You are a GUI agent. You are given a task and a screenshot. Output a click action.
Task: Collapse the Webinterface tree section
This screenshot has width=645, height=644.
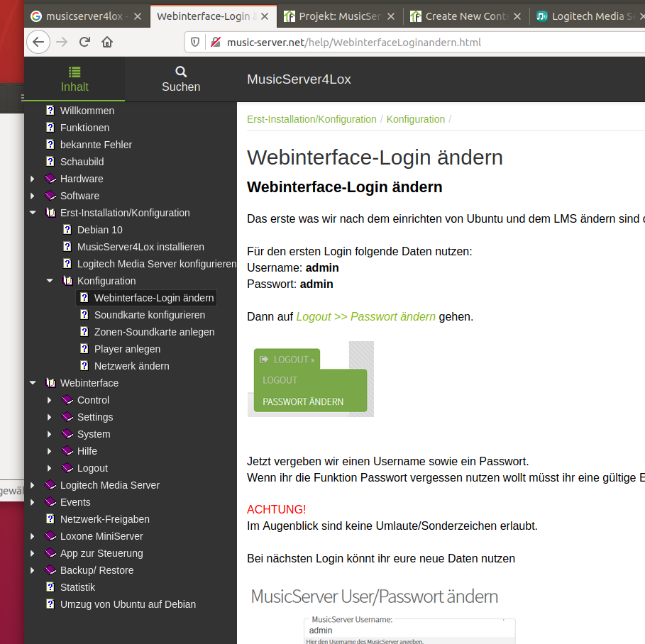point(33,383)
